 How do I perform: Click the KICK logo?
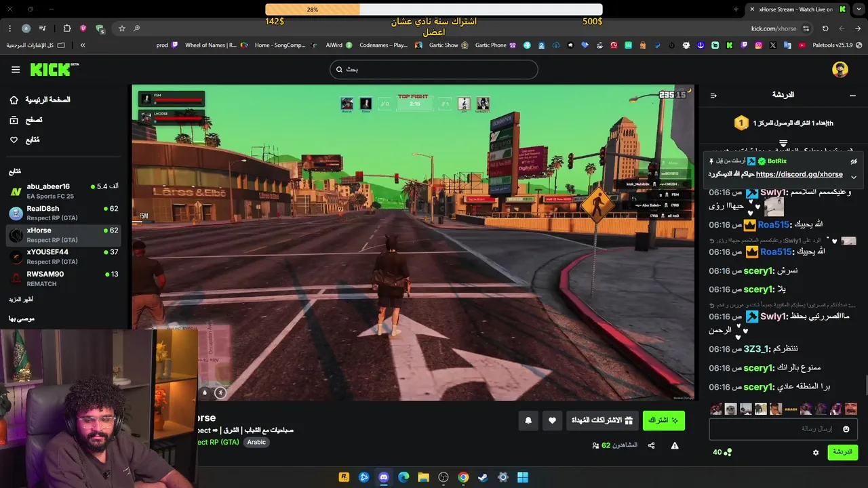point(54,70)
